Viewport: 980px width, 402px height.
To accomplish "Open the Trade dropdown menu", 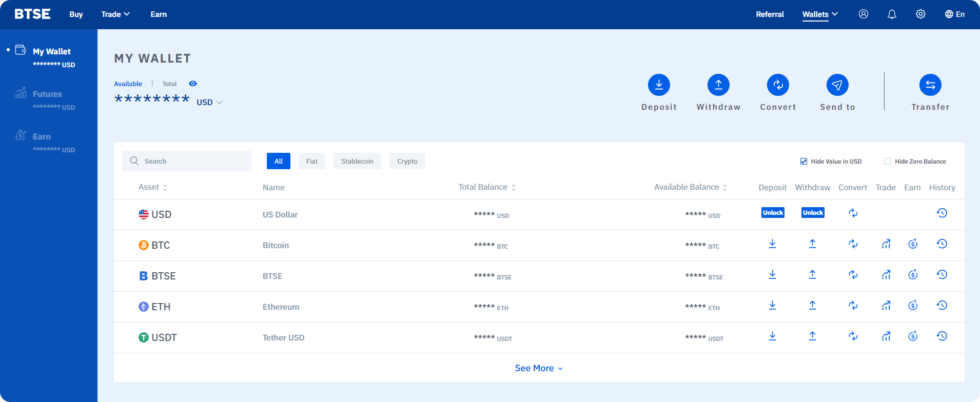I will pos(115,14).
